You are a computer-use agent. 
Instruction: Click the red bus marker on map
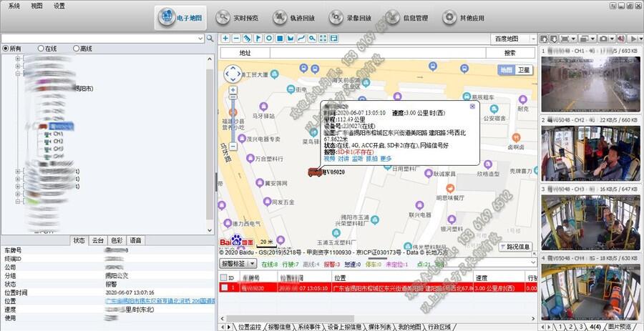314,172
